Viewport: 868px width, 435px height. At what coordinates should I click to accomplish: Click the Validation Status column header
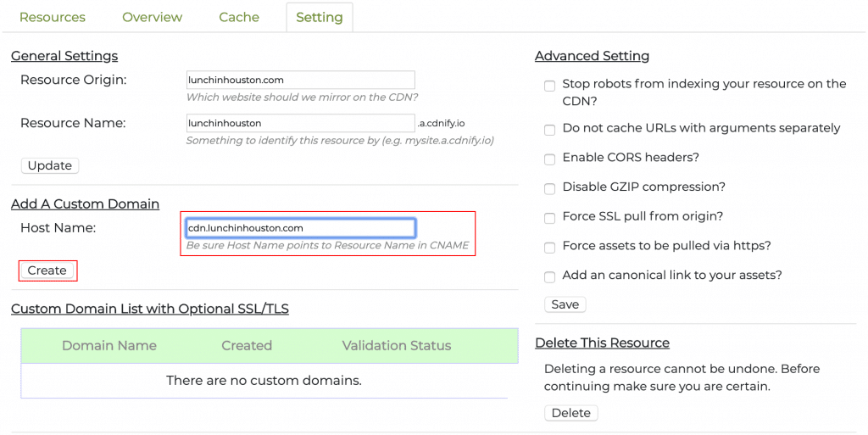coord(396,346)
